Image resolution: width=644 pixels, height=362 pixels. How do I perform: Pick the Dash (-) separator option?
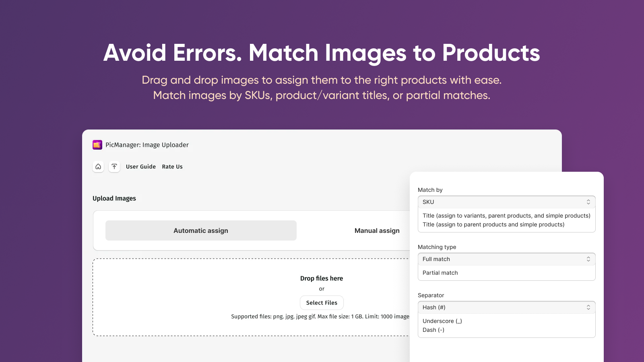tap(433, 330)
